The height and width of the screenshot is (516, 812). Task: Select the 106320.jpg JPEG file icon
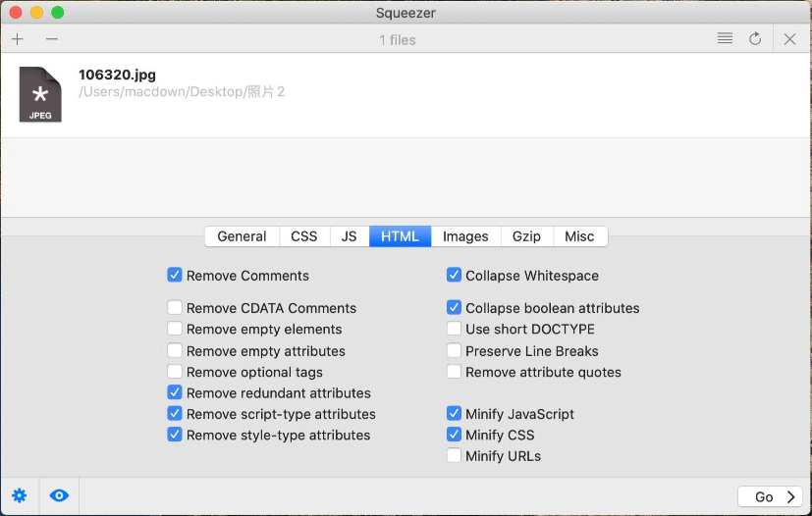40,94
